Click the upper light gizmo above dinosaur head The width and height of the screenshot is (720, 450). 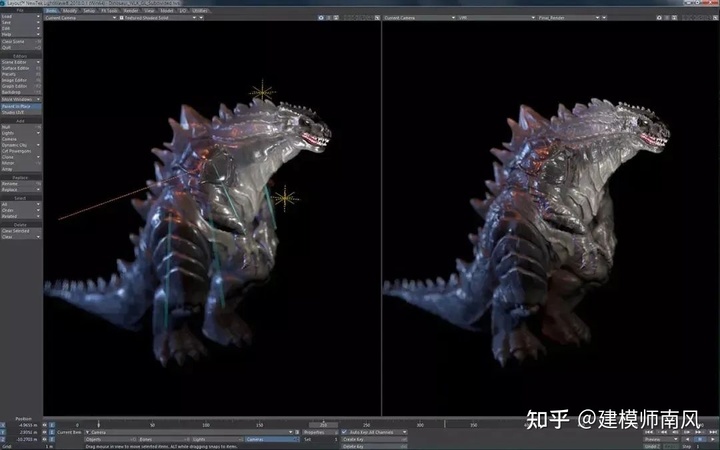pyautogui.click(x=263, y=92)
